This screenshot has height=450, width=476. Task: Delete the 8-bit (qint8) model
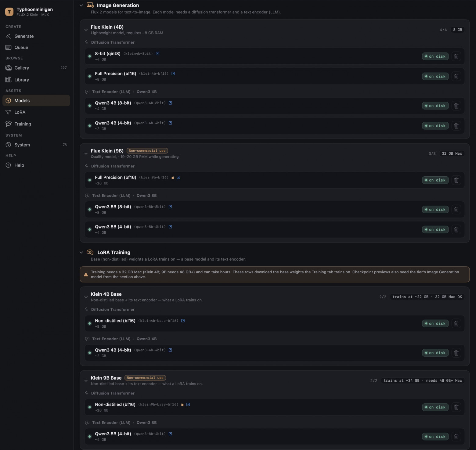[x=456, y=56]
